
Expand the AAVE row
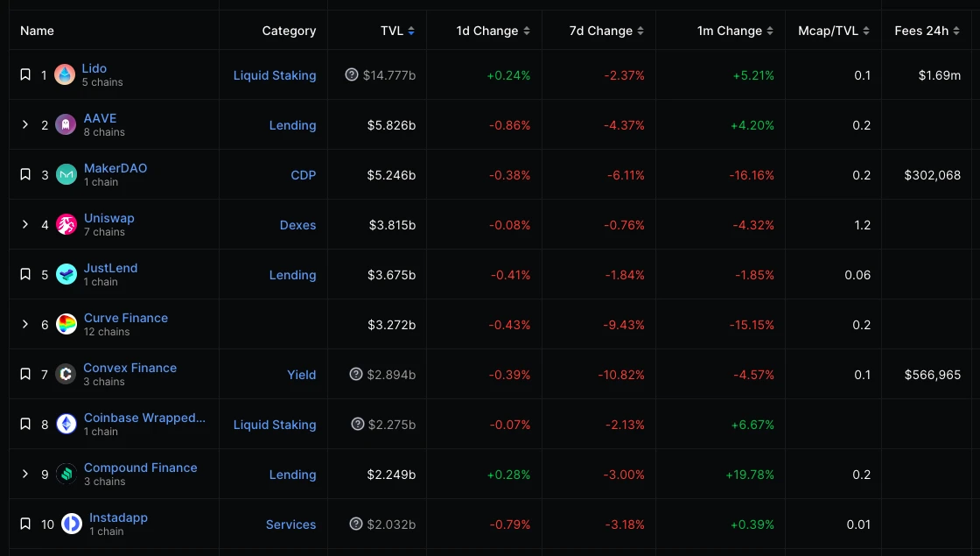pos(25,125)
